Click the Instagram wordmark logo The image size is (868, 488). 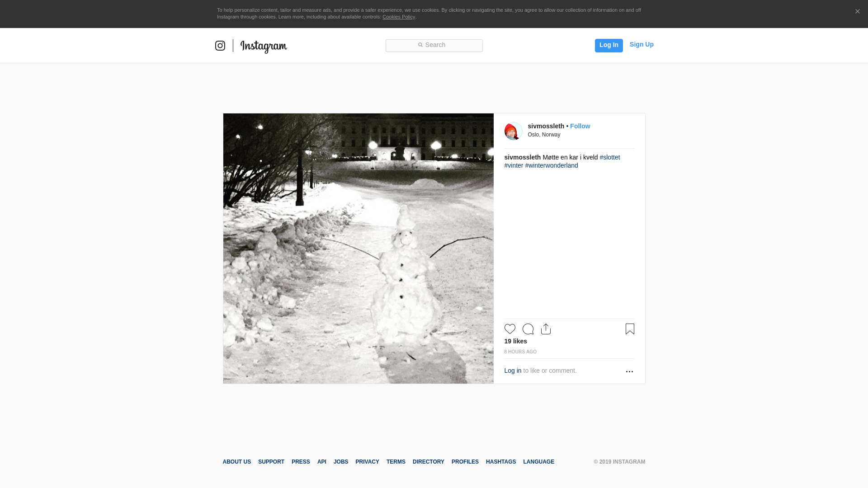pos(264,47)
